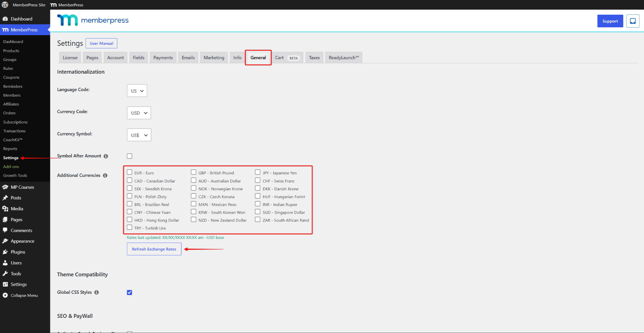Image resolution: width=644 pixels, height=333 pixels.
Task: Check JPY - Japanese Yen
Action: pyautogui.click(x=258, y=172)
